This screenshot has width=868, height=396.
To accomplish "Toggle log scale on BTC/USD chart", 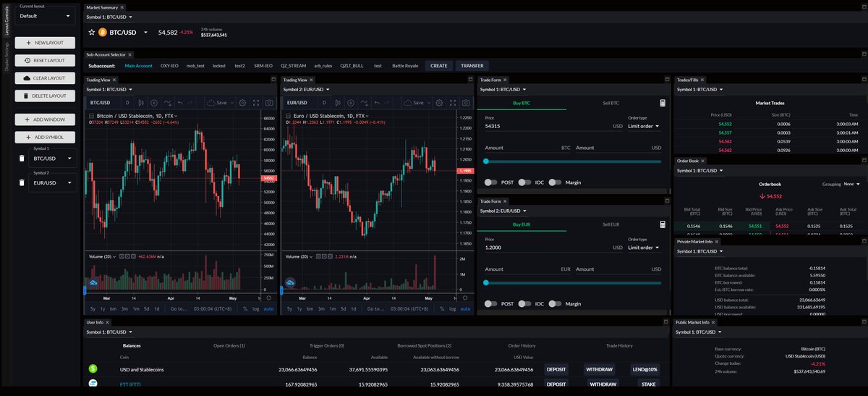I will (256, 309).
